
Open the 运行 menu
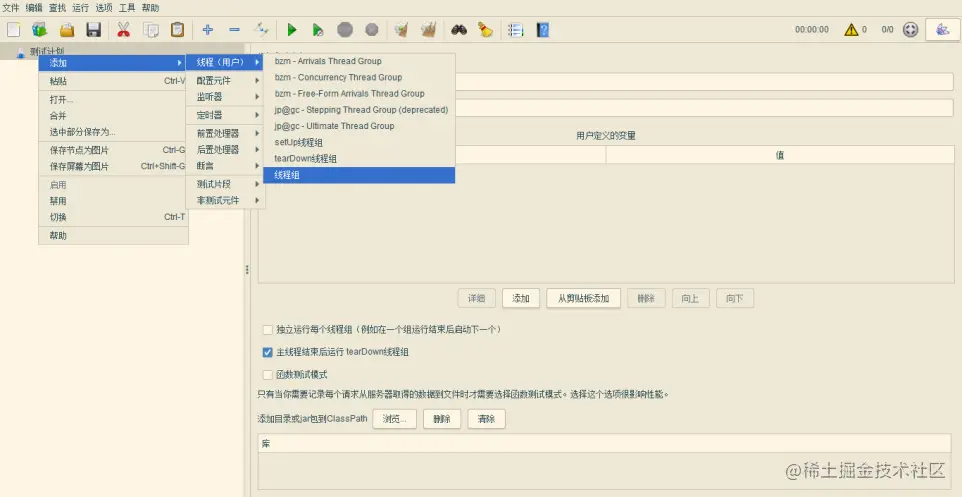click(x=80, y=8)
